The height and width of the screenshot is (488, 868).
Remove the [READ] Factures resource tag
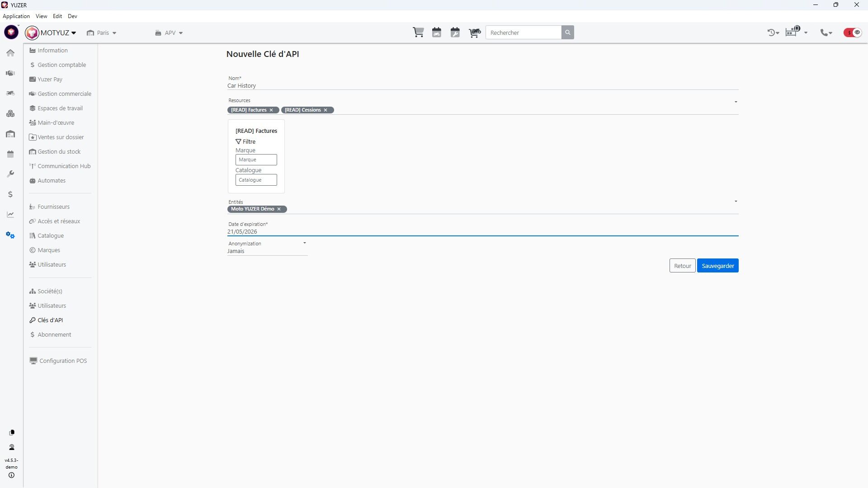[x=271, y=110]
